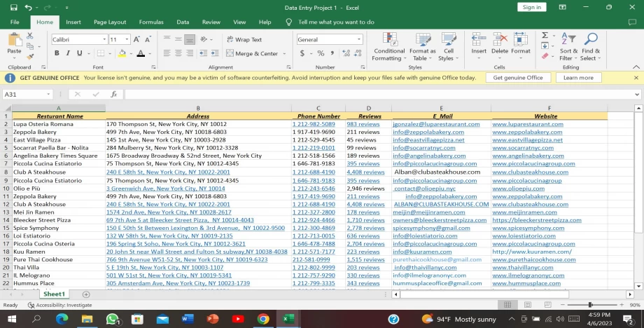This screenshot has width=644, height=328.
Task: Open the www.luparestaurant.com link
Action: click(527, 124)
